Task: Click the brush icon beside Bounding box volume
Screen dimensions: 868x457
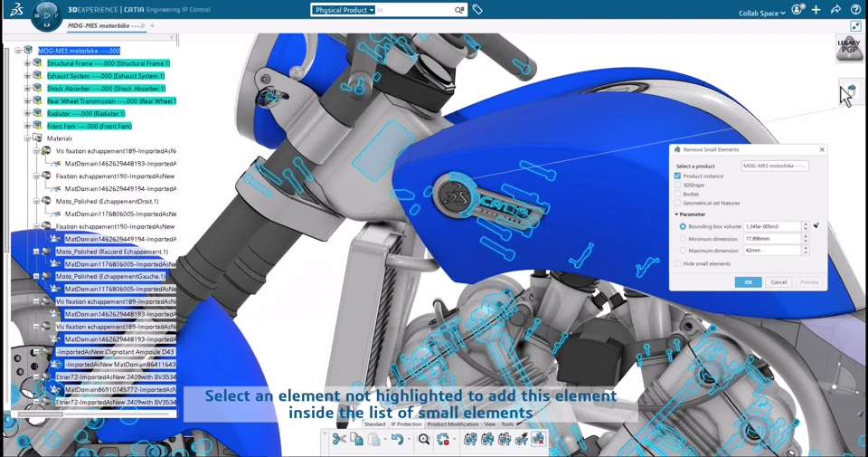Action: 816,225
